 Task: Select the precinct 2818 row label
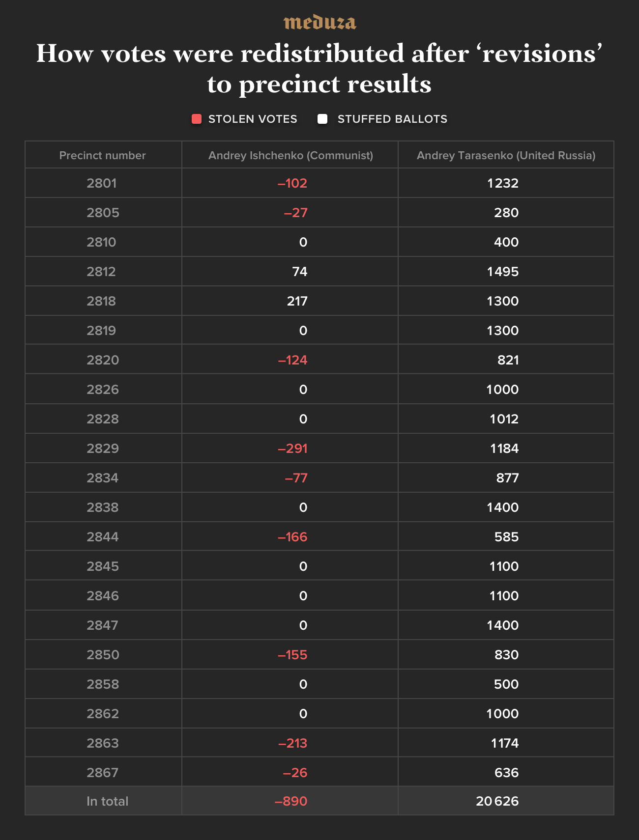point(101,301)
